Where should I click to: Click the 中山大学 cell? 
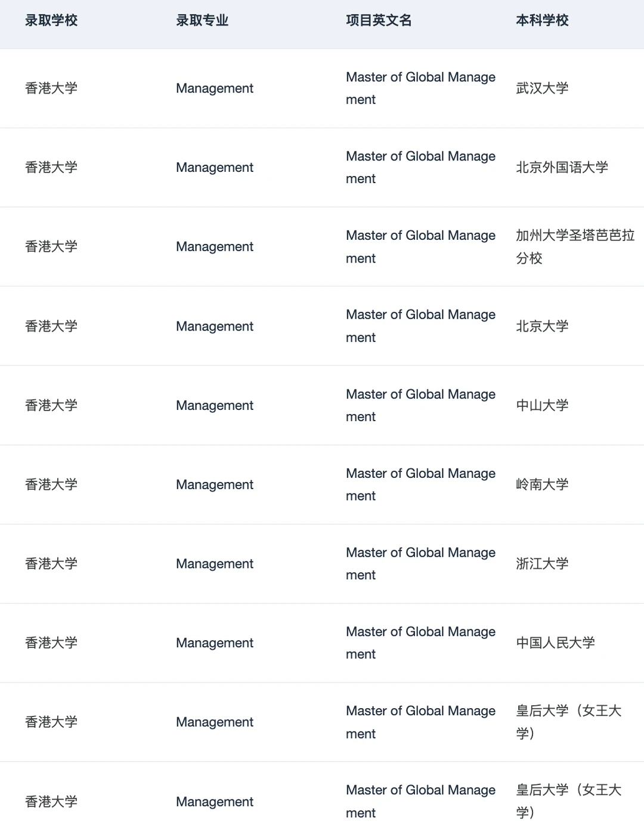(542, 406)
